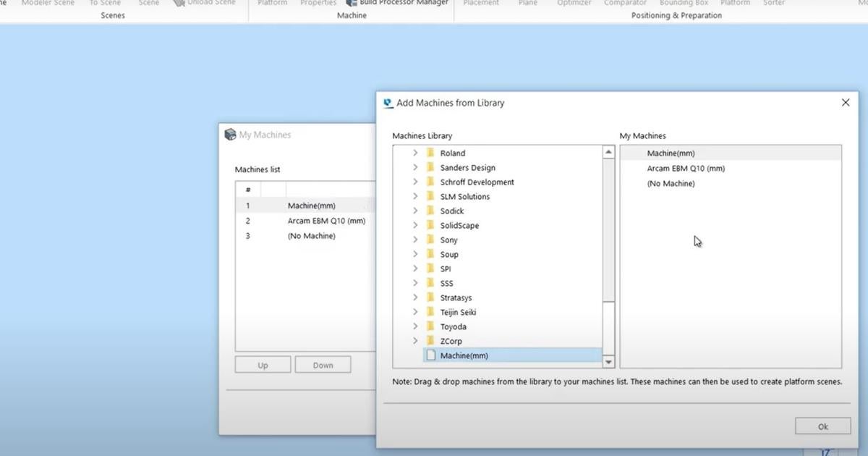The height and width of the screenshot is (456, 868).
Task: Open the Optimizer tool
Action: pyautogui.click(x=574, y=3)
